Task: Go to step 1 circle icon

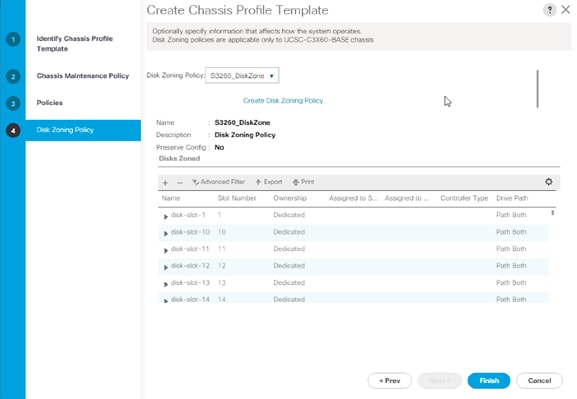Action: [13, 39]
